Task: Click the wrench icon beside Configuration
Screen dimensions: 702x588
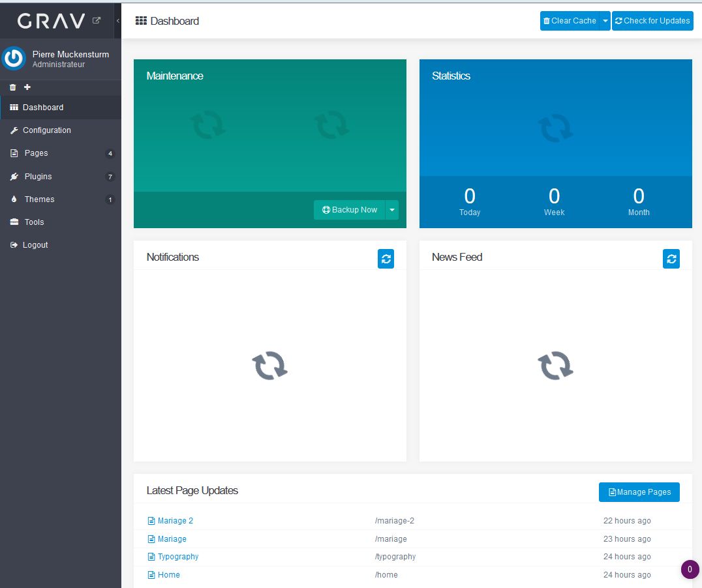Action: pyautogui.click(x=14, y=130)
